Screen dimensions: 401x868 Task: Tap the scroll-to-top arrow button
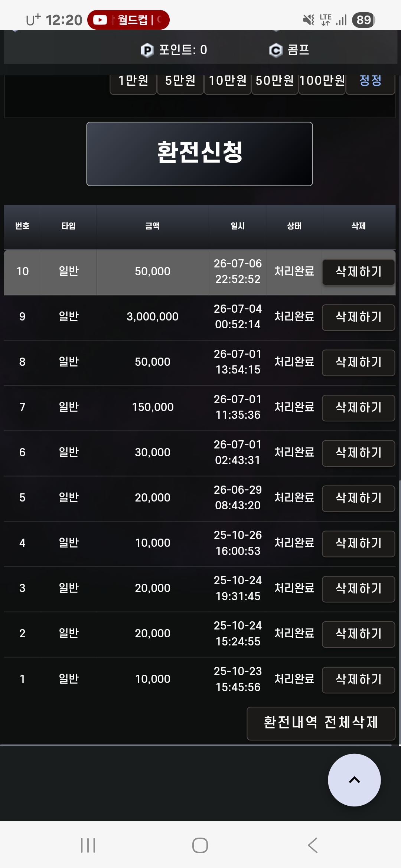354,780
